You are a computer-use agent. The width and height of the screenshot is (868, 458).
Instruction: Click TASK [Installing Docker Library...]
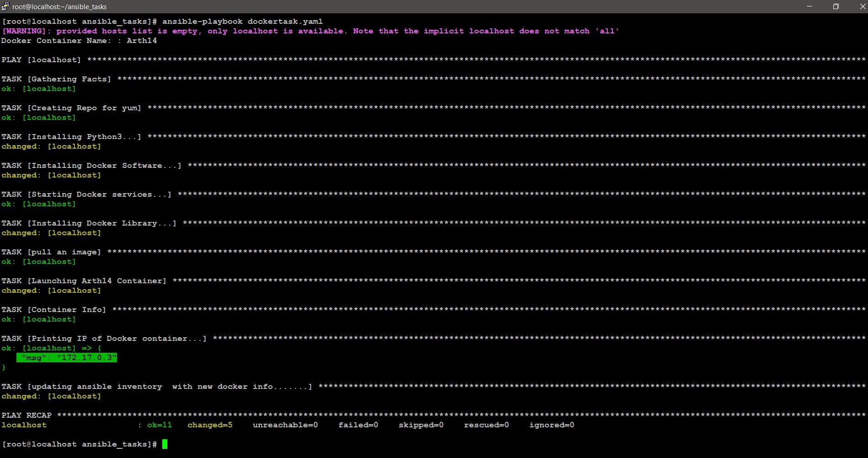click(89, 223)
